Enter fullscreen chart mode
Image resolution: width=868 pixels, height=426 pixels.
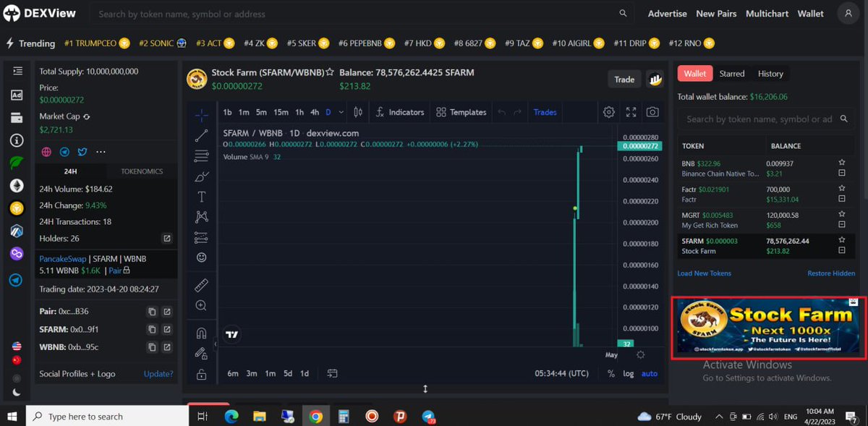631,112
